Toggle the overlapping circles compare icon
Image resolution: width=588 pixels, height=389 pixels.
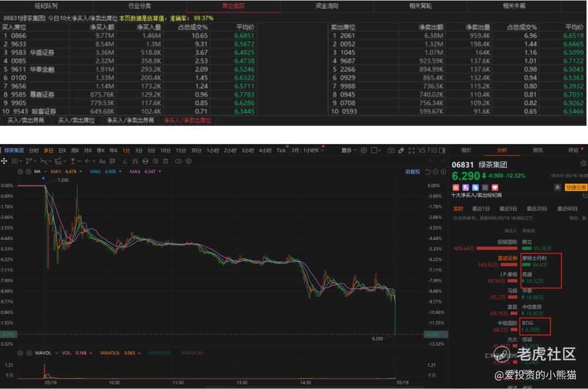point(178,161)
